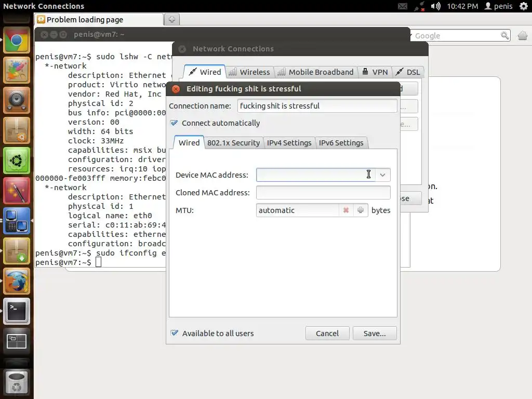This screenshot has width=532, height=399.
Task: Open the green gear settings launcher icon
Action: tap(16, 161)
